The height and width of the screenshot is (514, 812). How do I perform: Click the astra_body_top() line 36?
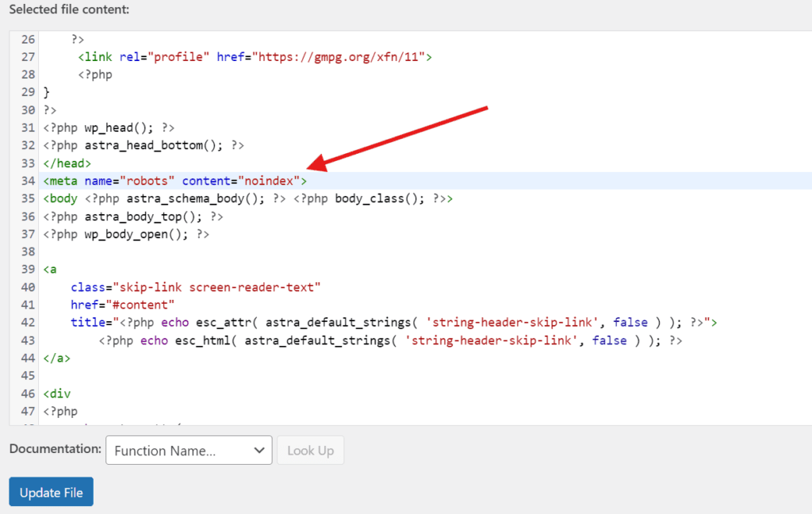pos(133,217)
